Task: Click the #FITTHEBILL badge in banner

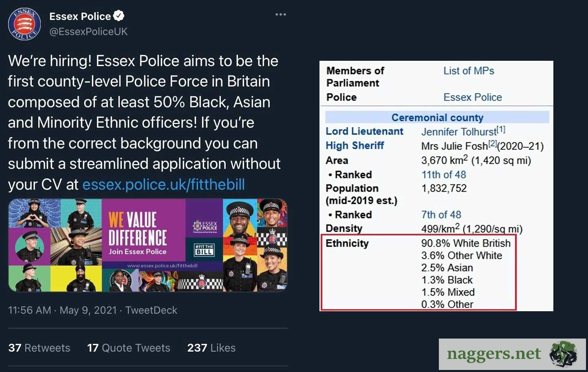Action: coord(204,249)
